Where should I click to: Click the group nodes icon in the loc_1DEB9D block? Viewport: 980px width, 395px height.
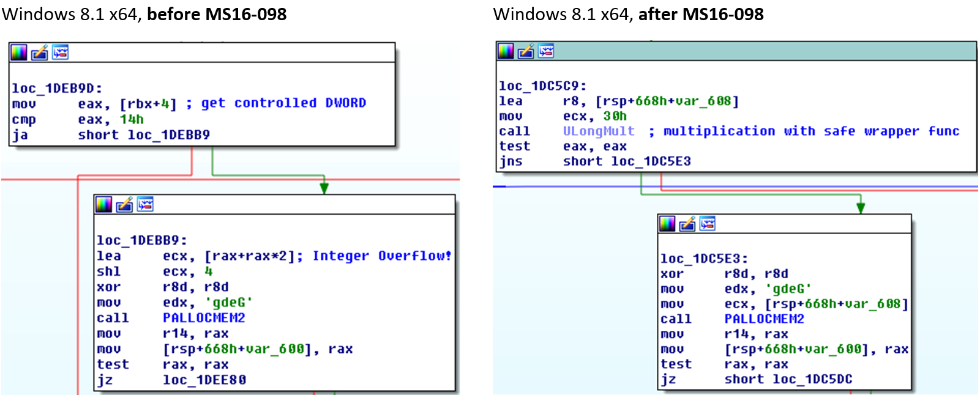click(60, 53)
